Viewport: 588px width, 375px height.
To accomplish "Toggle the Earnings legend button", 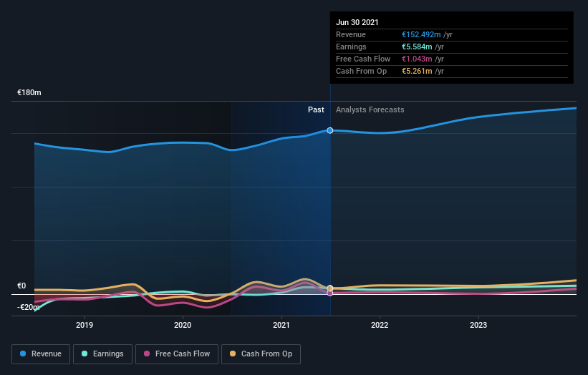I will click(x=102, y=354).
